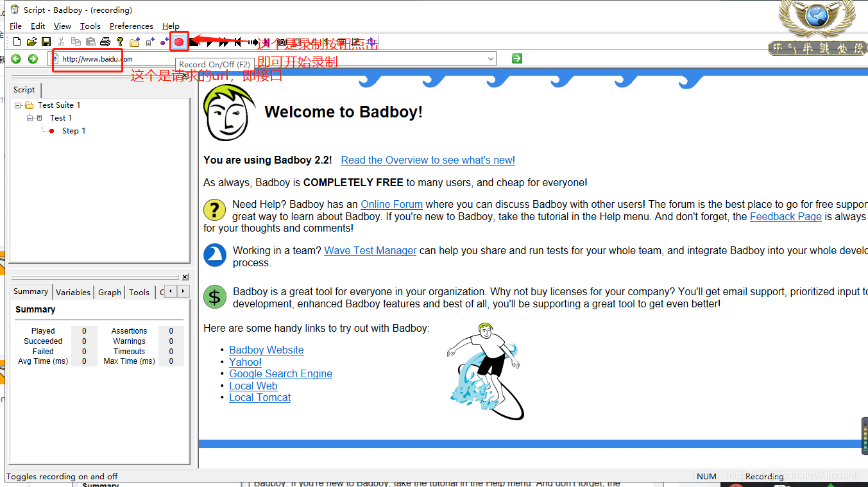868x487 pixels.
Task: Click the 'Assertions' label in the Summary
Action: click(129, 331)
